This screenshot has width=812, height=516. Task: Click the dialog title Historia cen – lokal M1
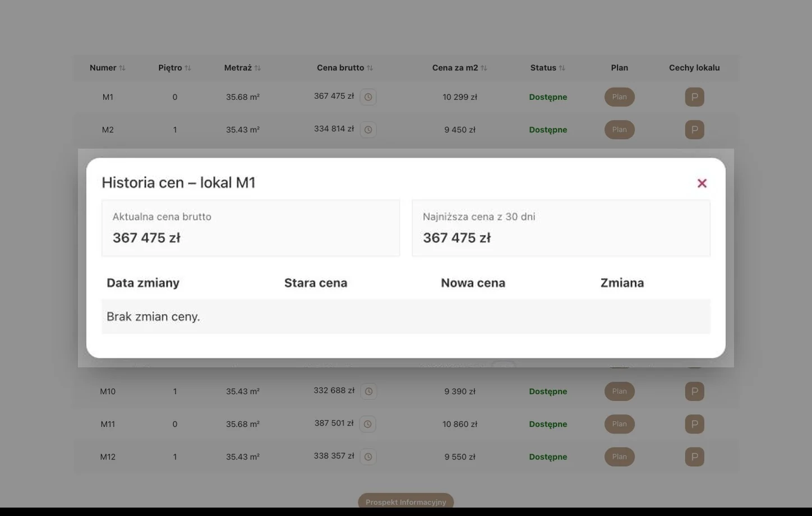178,183
